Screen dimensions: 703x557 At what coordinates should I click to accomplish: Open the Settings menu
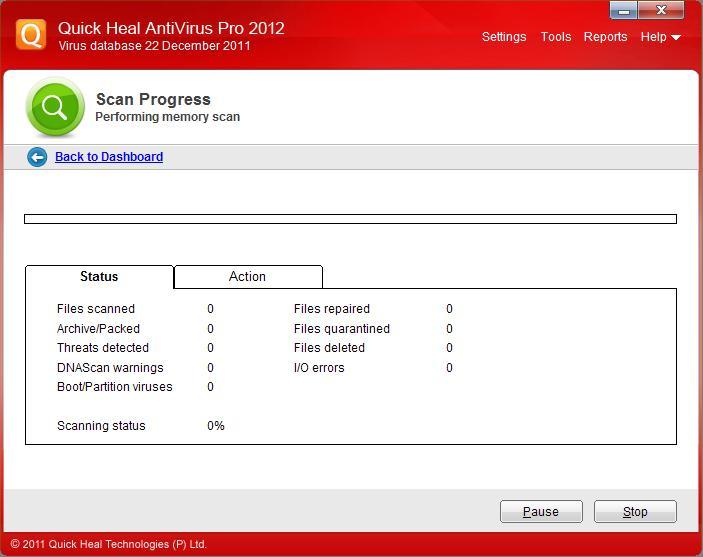(503, 37)
